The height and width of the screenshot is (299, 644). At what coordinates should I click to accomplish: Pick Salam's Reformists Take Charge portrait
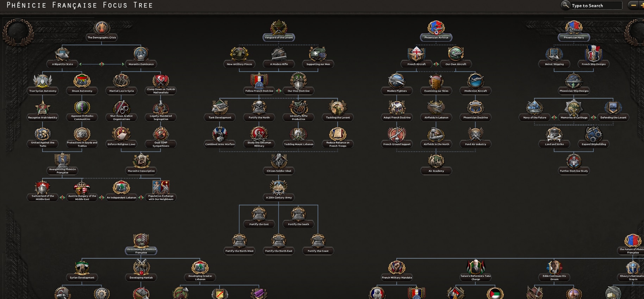pyautogui.click(x=476, y=267)
